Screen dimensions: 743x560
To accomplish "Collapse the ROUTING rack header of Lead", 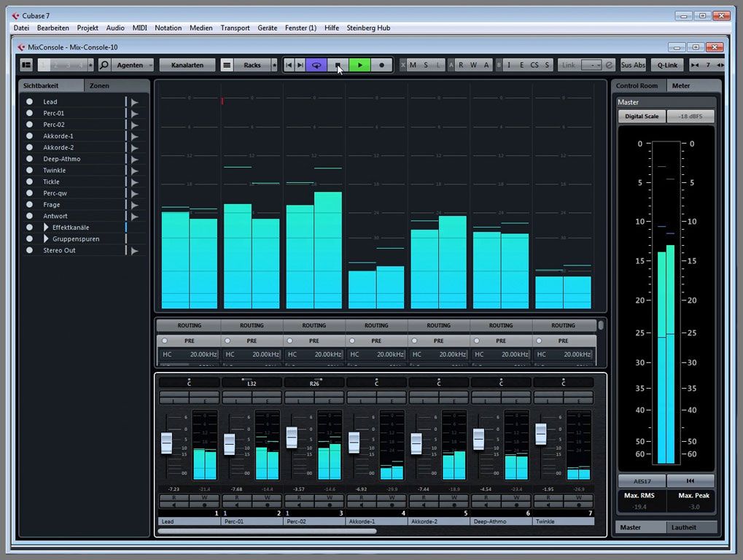I will coord(189,325).
